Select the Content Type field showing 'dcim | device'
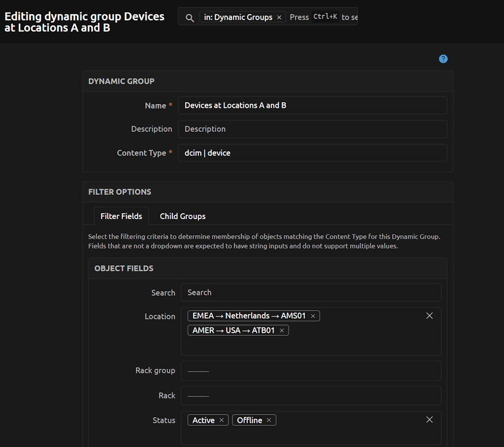 [x=313, y=153]
